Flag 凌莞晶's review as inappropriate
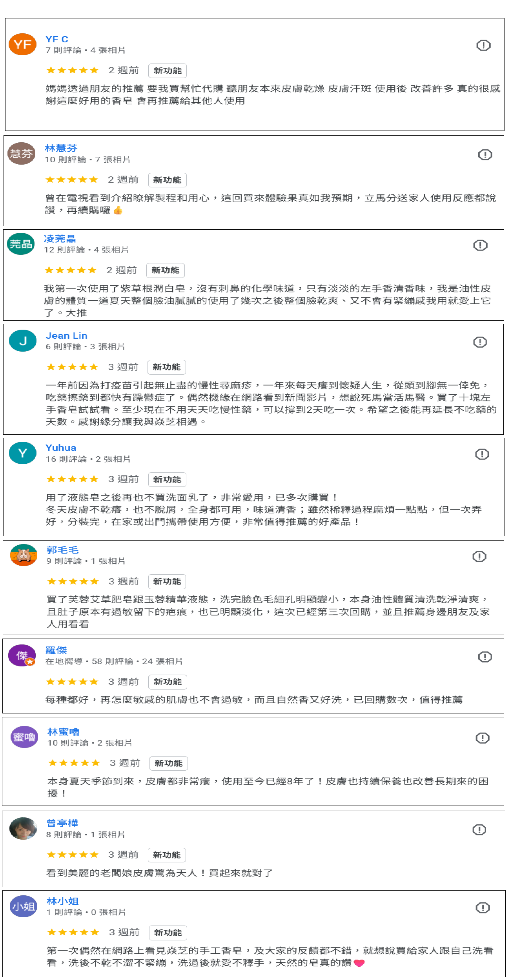This screenshot has width=510, height=980. click(480, 245)
